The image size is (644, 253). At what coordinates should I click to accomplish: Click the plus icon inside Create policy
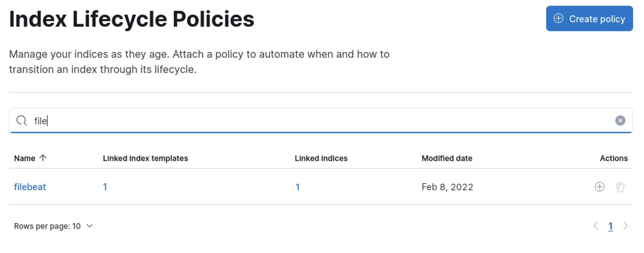point(559,18)
